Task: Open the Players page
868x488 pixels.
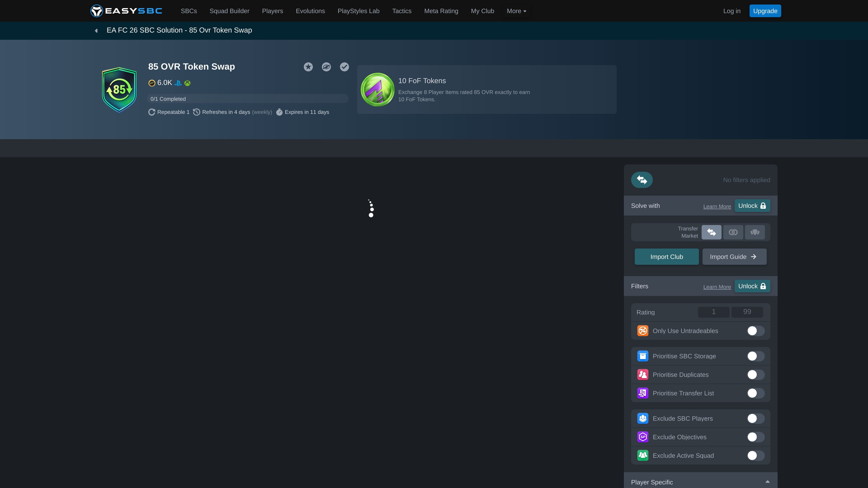Action: pos(273,11)
